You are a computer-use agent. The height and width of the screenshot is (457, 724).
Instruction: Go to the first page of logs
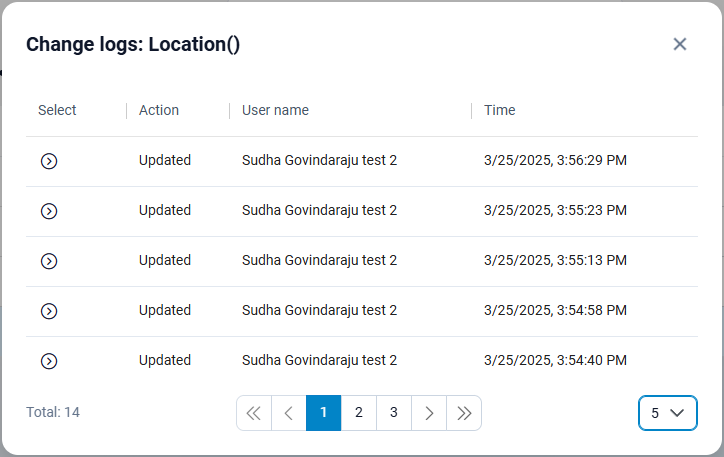[253, 413]
